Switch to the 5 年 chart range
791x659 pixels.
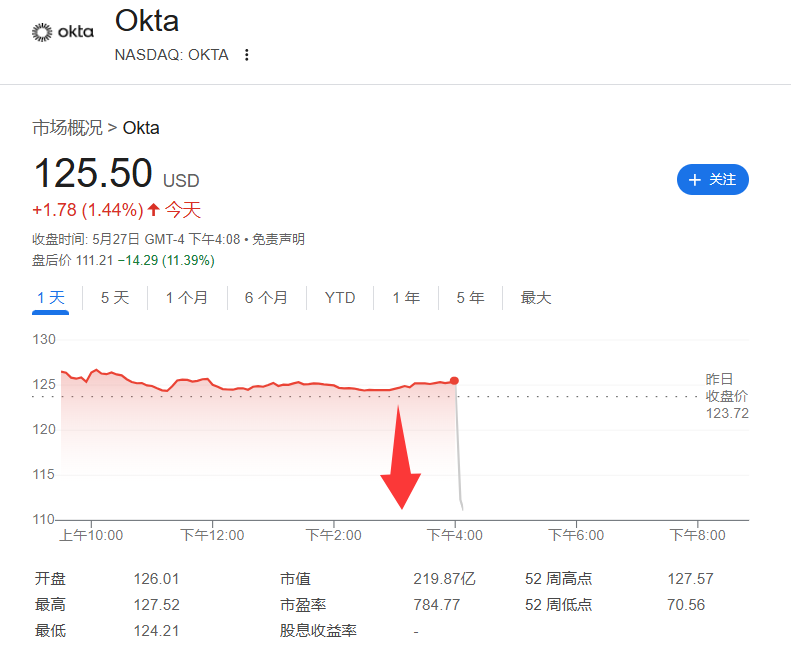(470, 298)
